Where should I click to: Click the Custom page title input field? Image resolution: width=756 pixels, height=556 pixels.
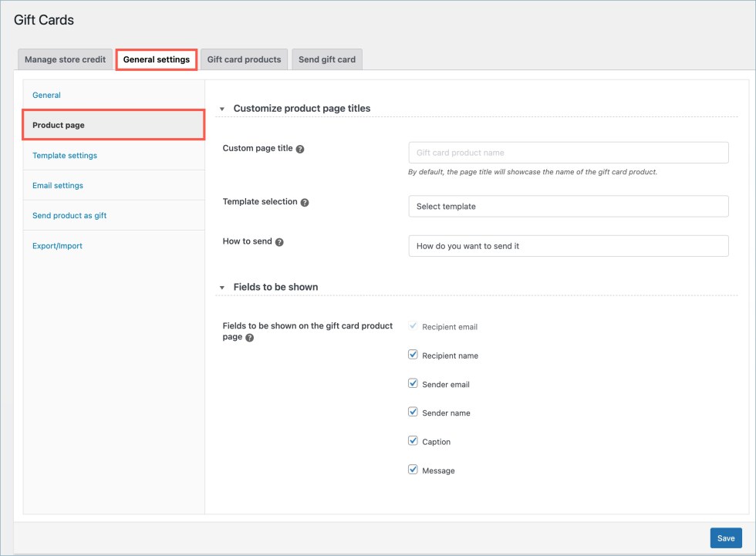coord(568,153)
